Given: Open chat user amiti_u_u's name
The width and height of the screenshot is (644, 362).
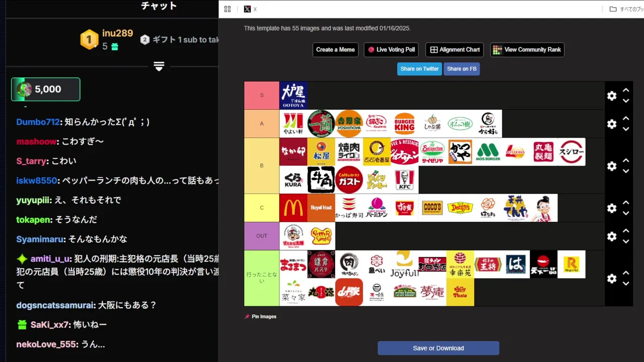Looking at the screenshot, I should [50, 259].
